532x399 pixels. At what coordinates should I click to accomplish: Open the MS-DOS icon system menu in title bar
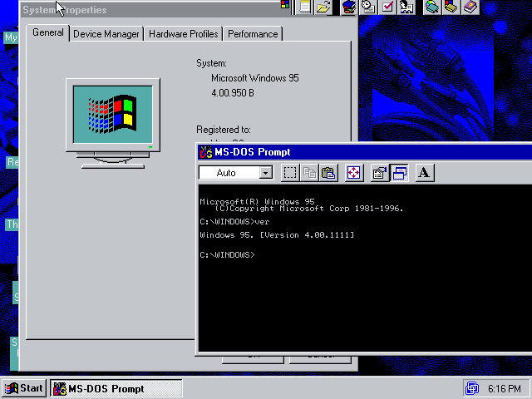(206, 152)
